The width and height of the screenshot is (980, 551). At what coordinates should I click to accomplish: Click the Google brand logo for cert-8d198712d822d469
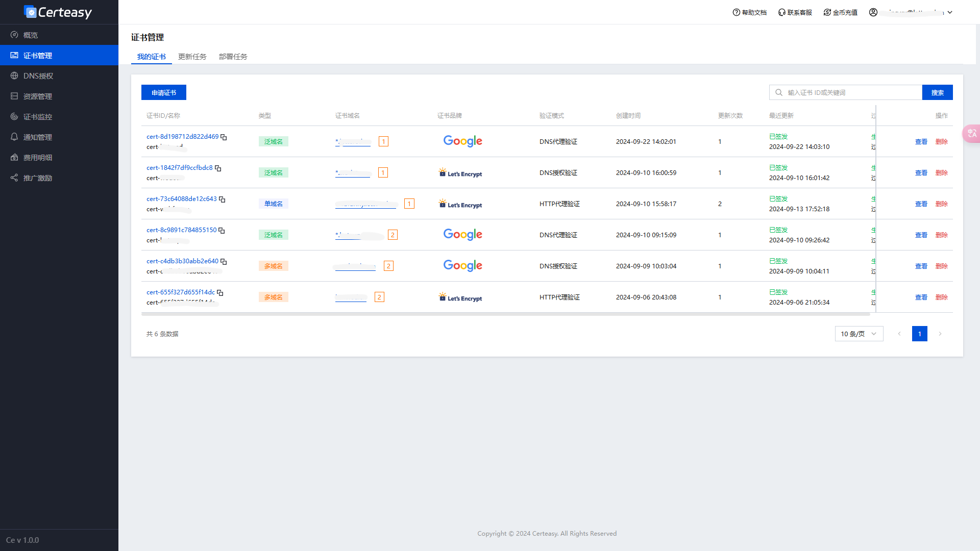pyautogui.click(x=462, y=141)
